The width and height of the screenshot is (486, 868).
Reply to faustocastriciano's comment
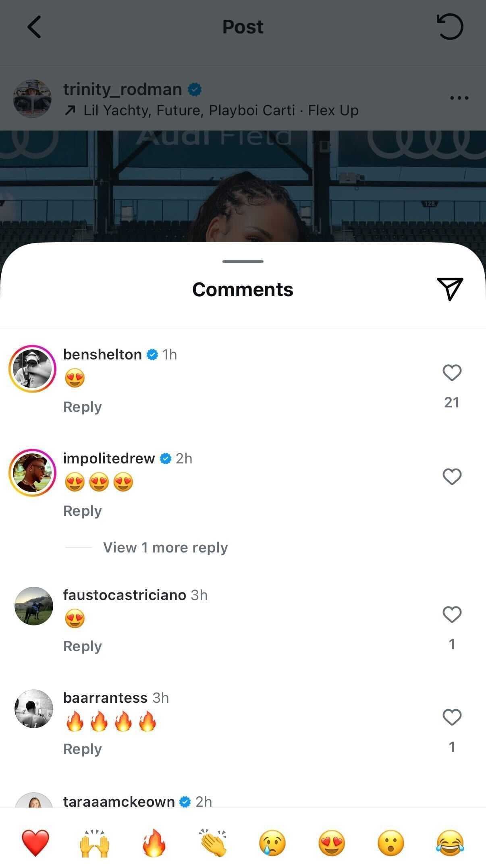(x=82, y=646)
